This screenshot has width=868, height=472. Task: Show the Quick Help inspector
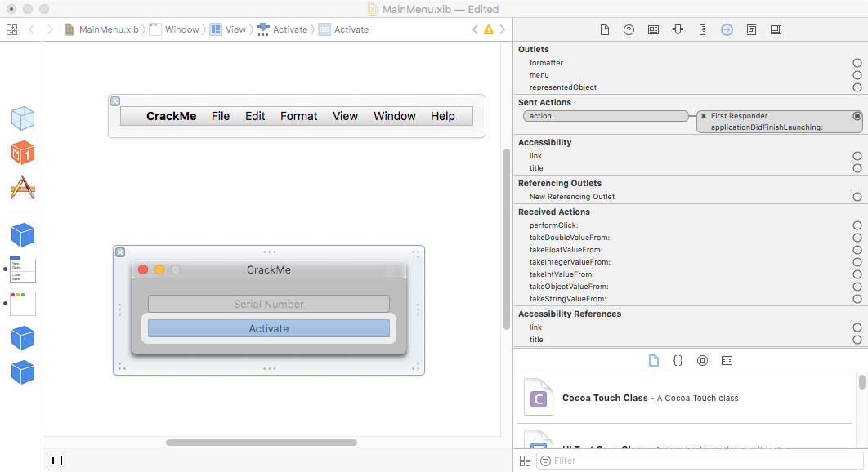pos(629,29)
